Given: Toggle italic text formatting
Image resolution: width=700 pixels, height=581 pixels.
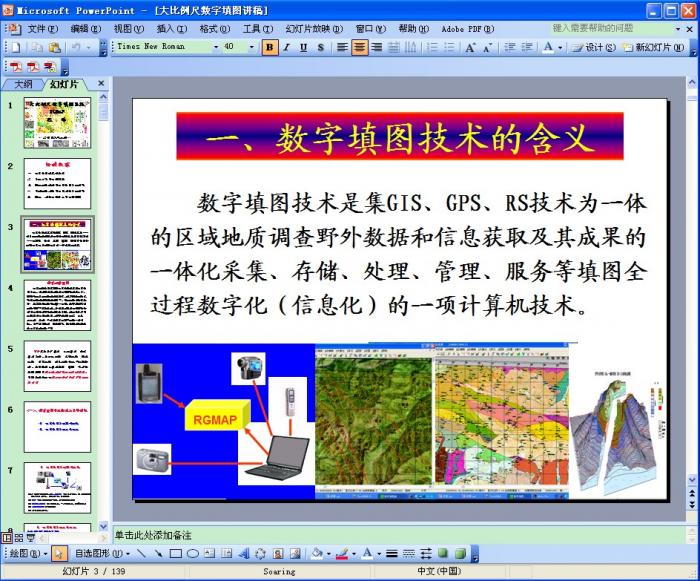Looking at the screenshot, I should 287,47.
